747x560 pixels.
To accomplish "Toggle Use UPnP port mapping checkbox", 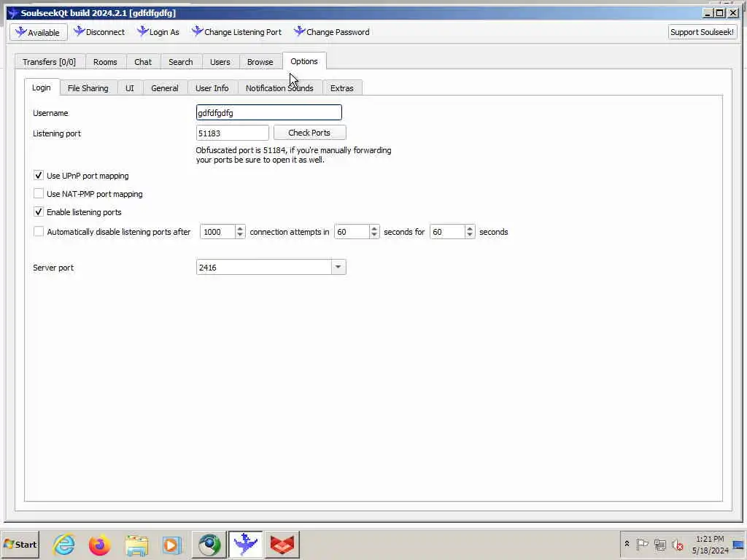I will coord(39,175).
